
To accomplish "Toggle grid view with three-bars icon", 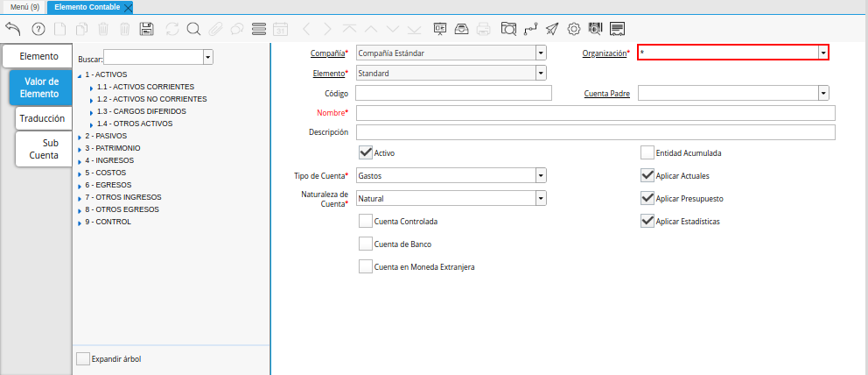I will [259, 29].
